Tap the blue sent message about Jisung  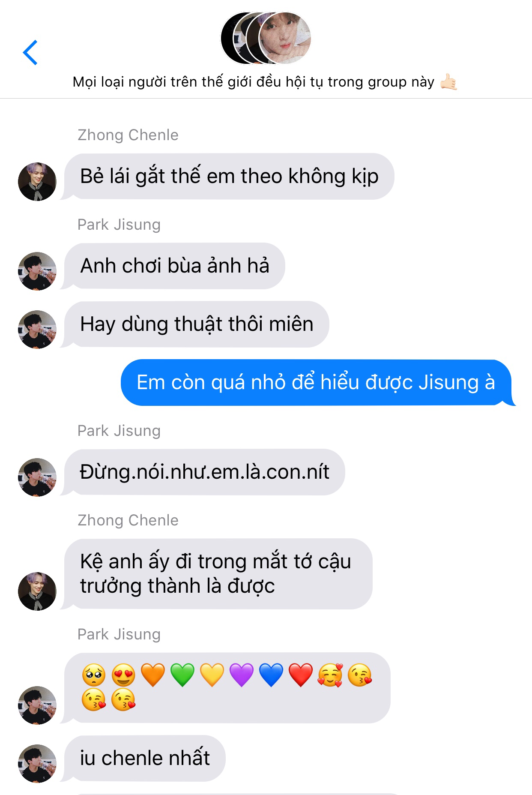tap(316, 382)
